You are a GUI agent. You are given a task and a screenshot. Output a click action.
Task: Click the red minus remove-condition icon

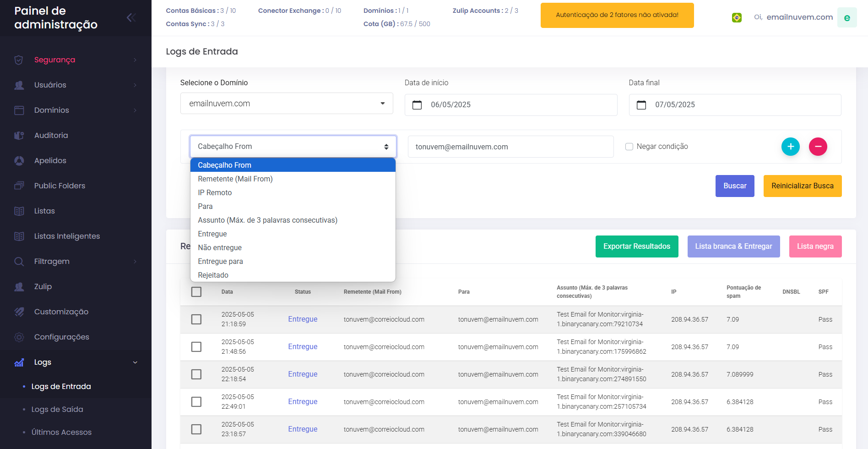[x=818, y=147]
